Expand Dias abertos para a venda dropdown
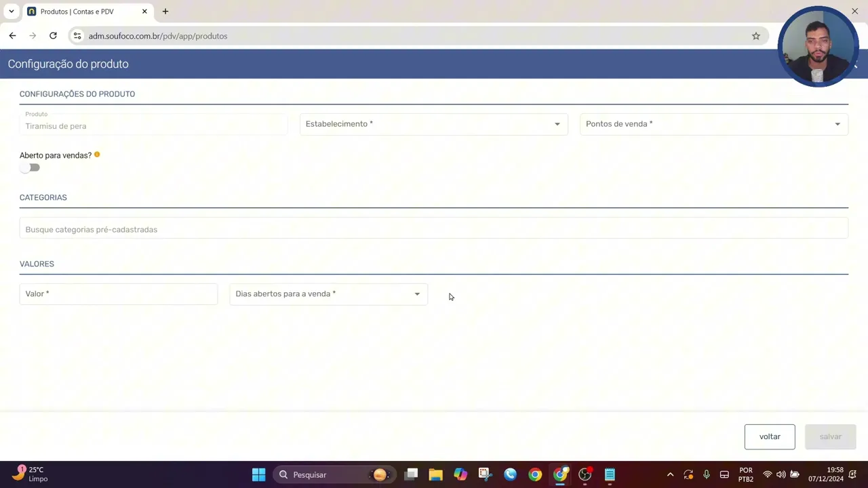 coord(328,294)
